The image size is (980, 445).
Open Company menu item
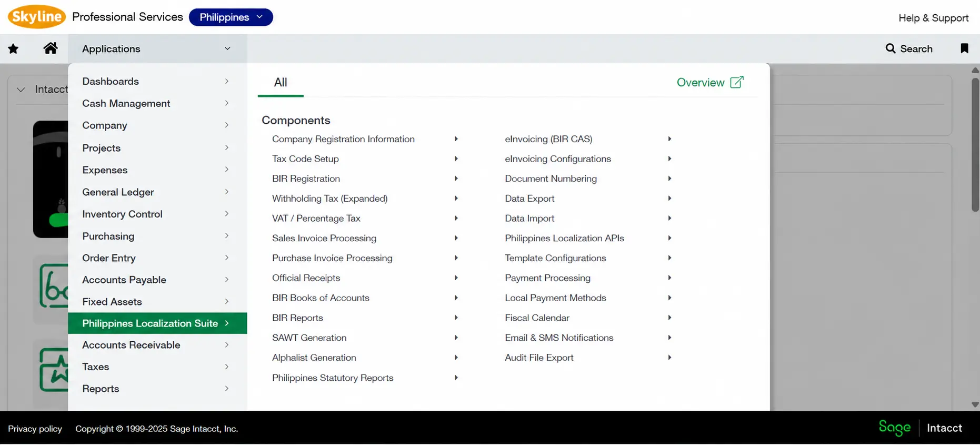[157, 125]
